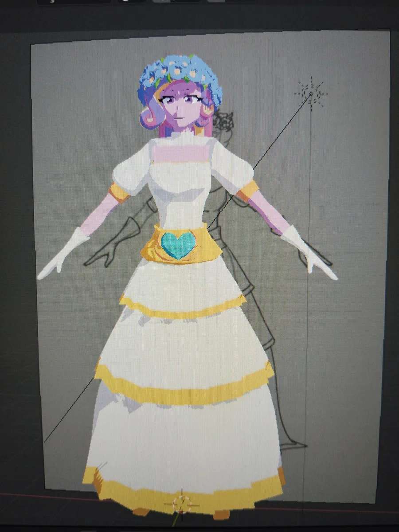Click the 3D cursor at the dress hem
Screen dimensions: 399x532
(181, 504)
